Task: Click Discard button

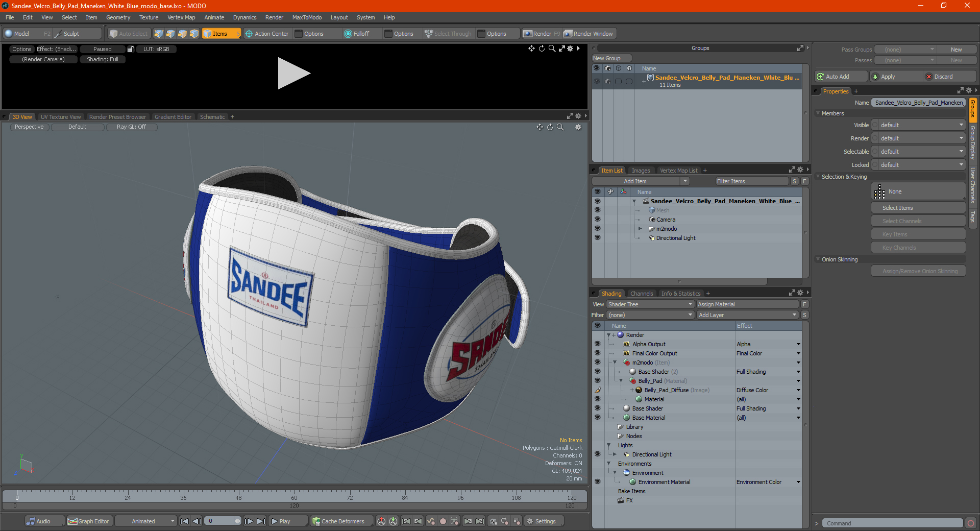Action: [950, 77]
